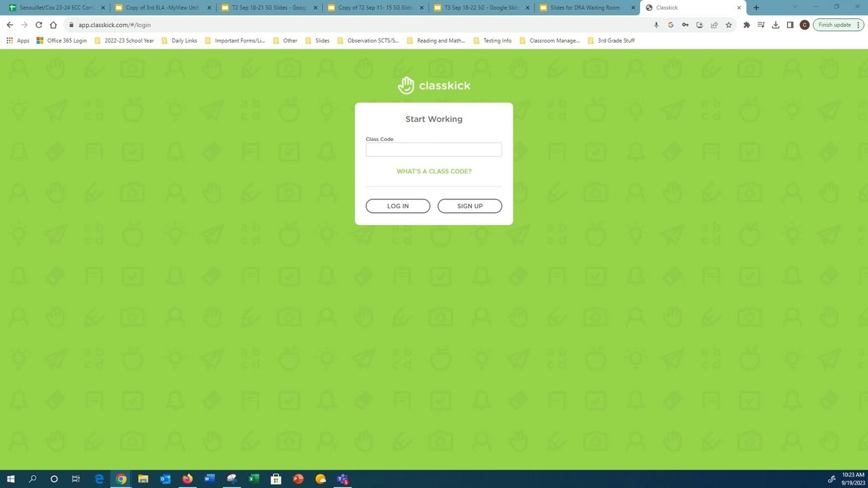
Task: Open Office 365 Login bookmark
Action: pos(62,41)
